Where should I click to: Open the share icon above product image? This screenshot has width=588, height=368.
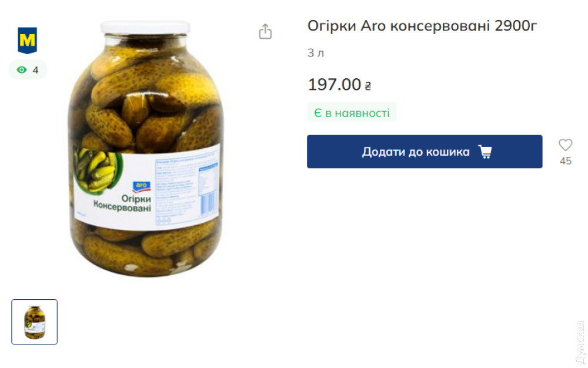(265, 32)
